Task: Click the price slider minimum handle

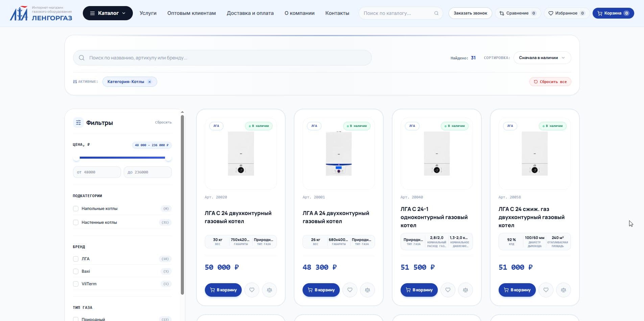Action: [x=76, y=158]
